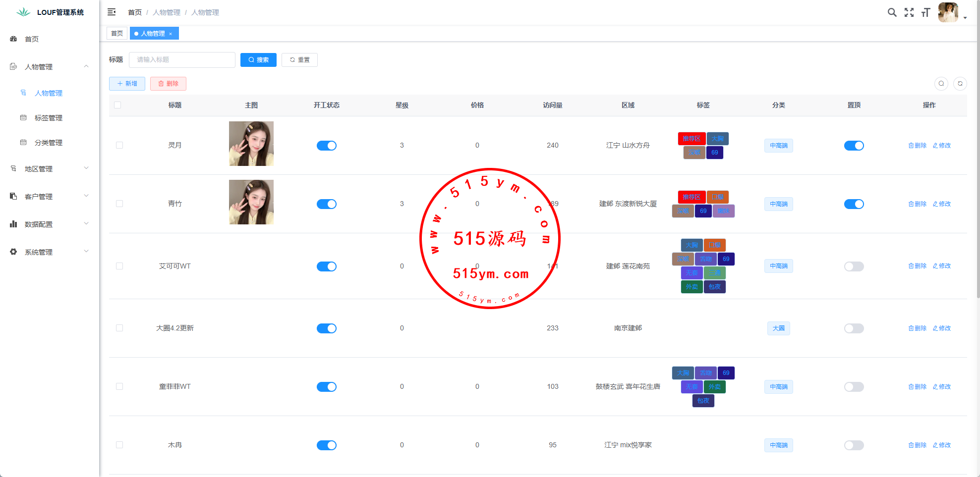Click the user avatar in header
The width and height of the screenshot is (980, 477).
tap(948, 12)
